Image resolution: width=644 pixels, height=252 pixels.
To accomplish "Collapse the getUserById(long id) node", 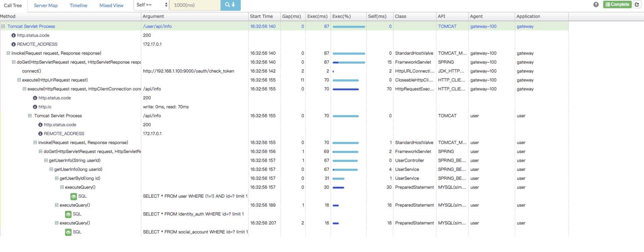I will click(x=57, y=178).
